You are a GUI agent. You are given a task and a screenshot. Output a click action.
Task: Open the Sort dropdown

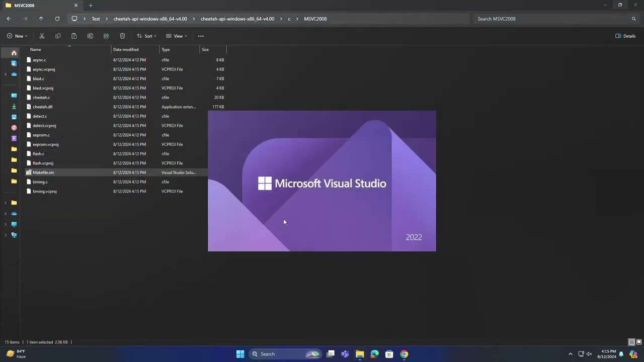146,36
